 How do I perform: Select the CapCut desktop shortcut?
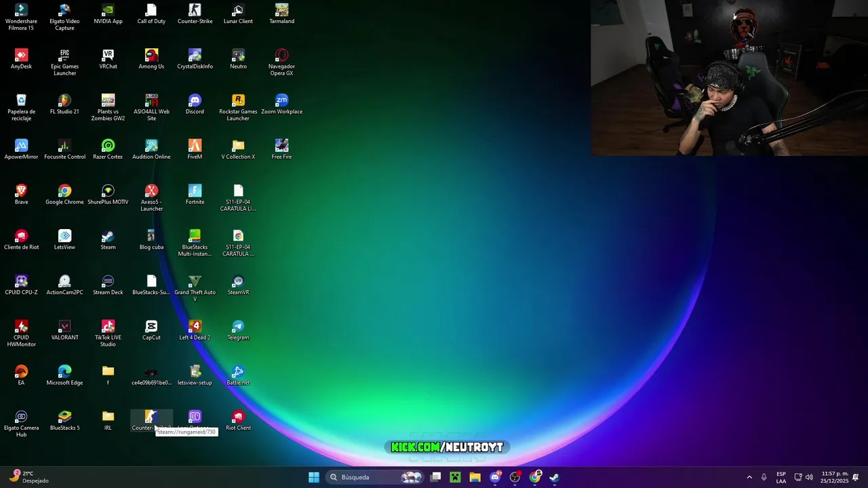click(x=151, y=330)
